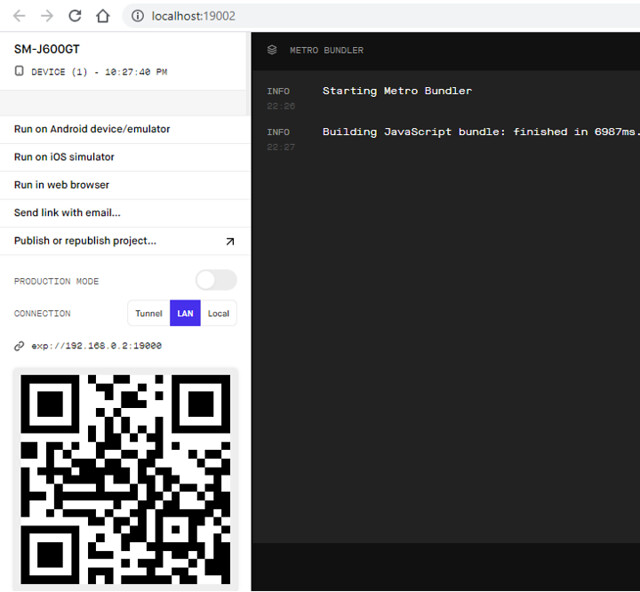The height and width of the screenshot is (592, 640).
Task: Reload the localhost page
Action: (x=75, y=16)
